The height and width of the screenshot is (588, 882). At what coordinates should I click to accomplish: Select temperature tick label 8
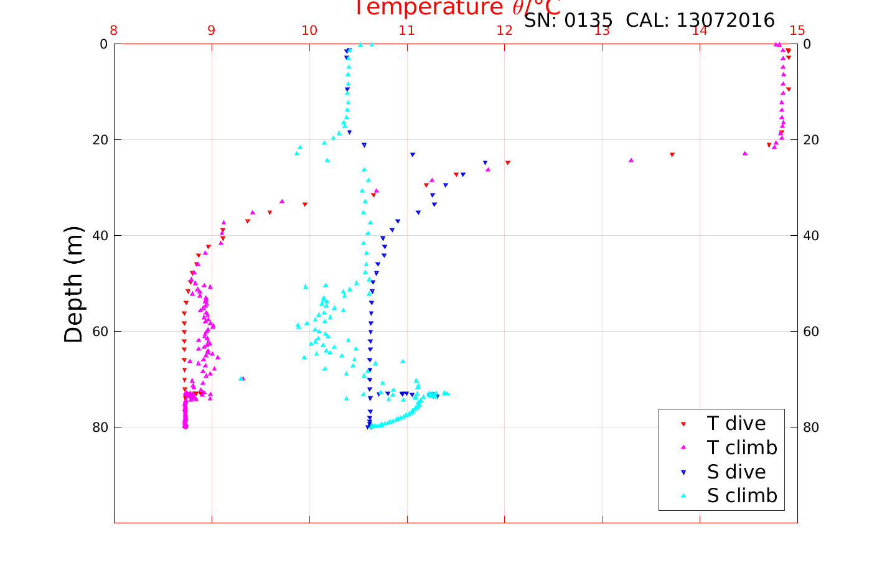click(x=113, y=30)
